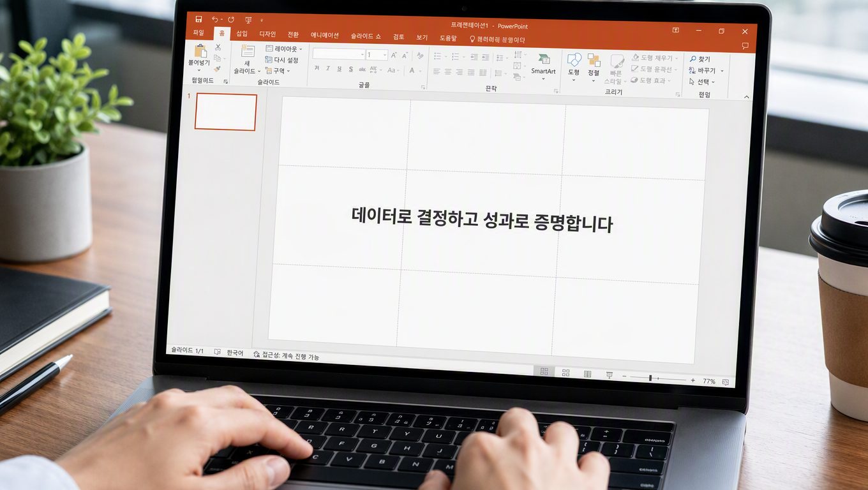The height and width of the screenshot is (490, 868).
Task: Open the font size combo box
Action: point(377,56)
